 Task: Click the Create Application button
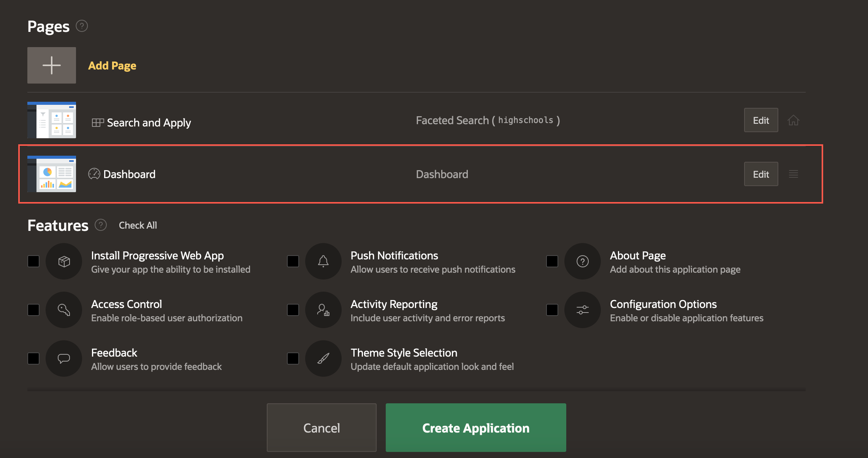(x=476, y=428)
